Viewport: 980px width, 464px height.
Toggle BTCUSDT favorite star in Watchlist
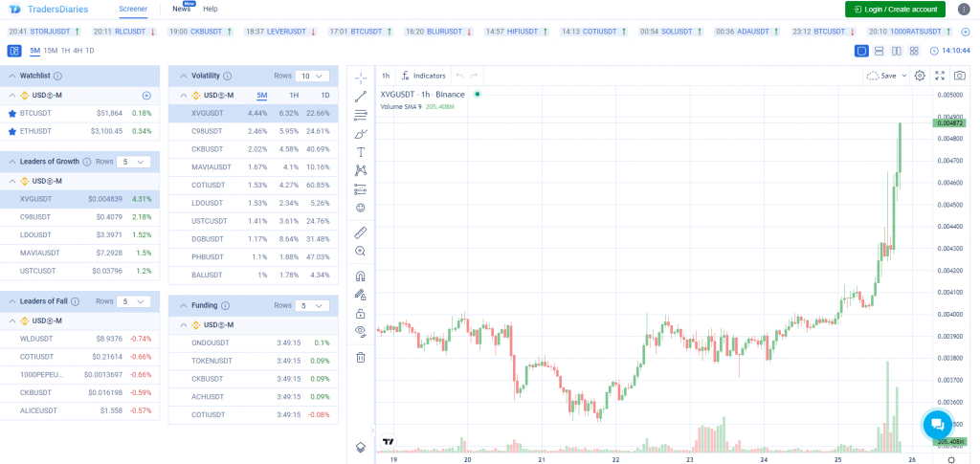coord(11,113)
